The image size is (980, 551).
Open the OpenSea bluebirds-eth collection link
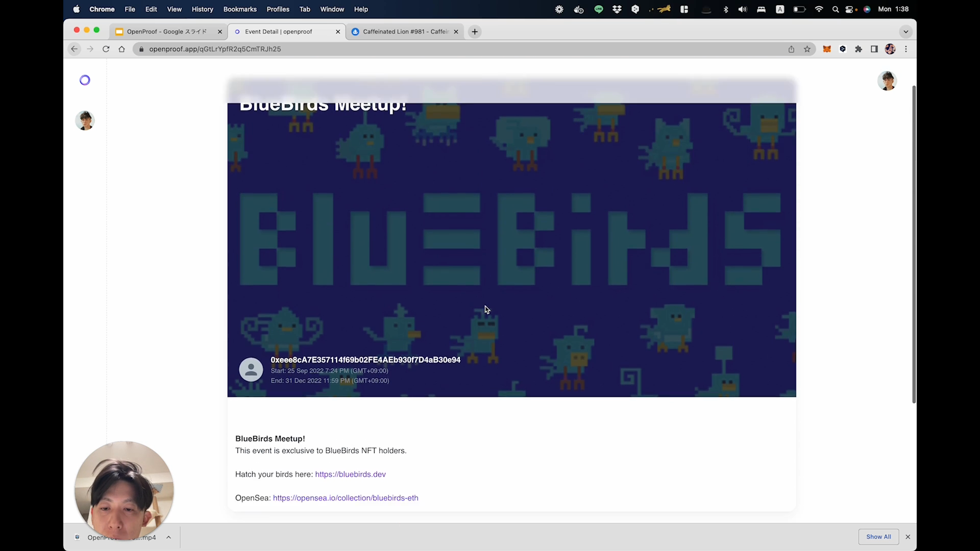[x=346, y=498]
